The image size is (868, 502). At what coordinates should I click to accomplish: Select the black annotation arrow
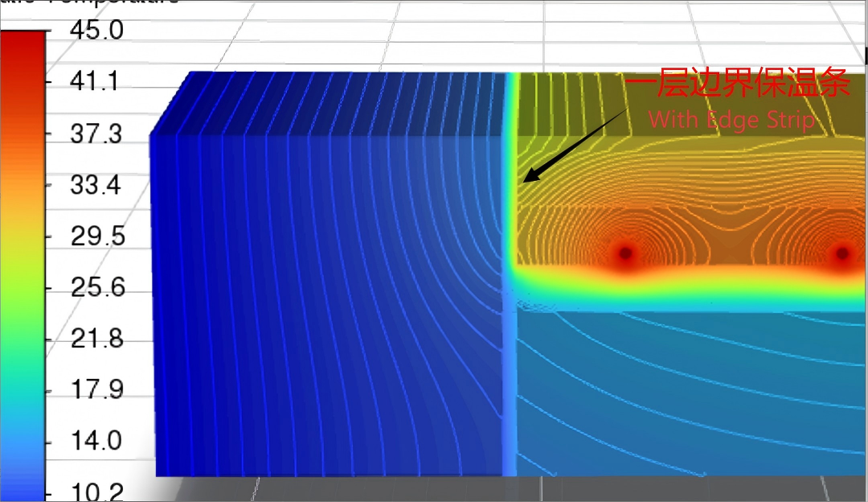coord(575,145)
